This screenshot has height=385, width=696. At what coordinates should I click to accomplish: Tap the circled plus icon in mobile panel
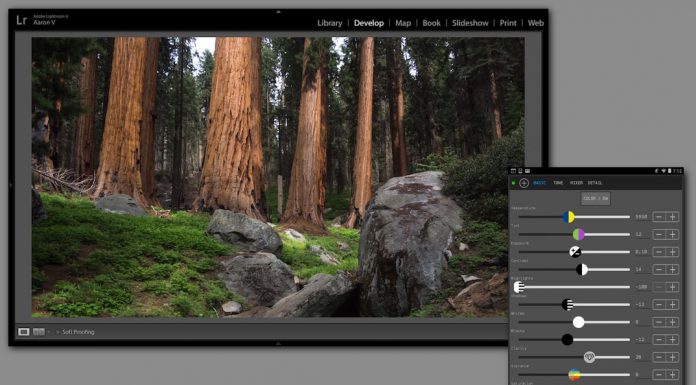[x=524, y=183]
